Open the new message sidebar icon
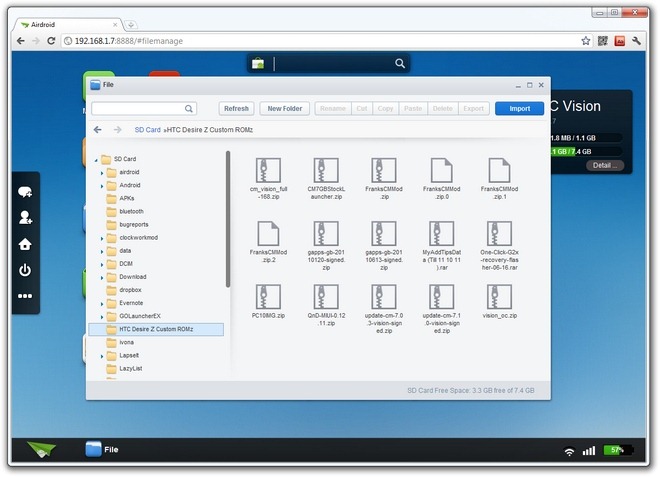 25,192
